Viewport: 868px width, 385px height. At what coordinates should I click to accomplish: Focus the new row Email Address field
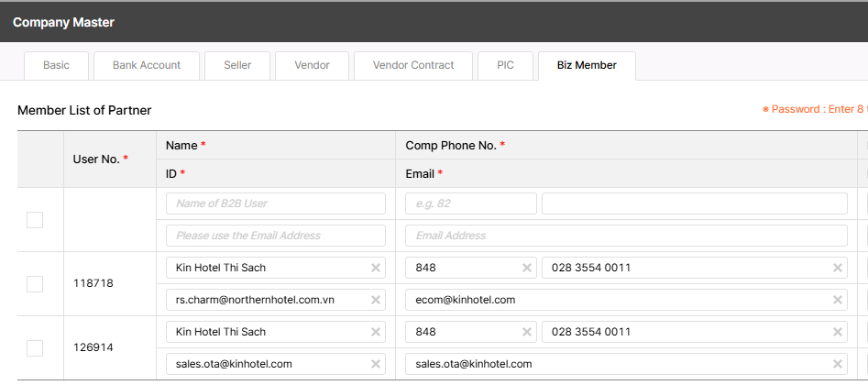click(626, 236)
